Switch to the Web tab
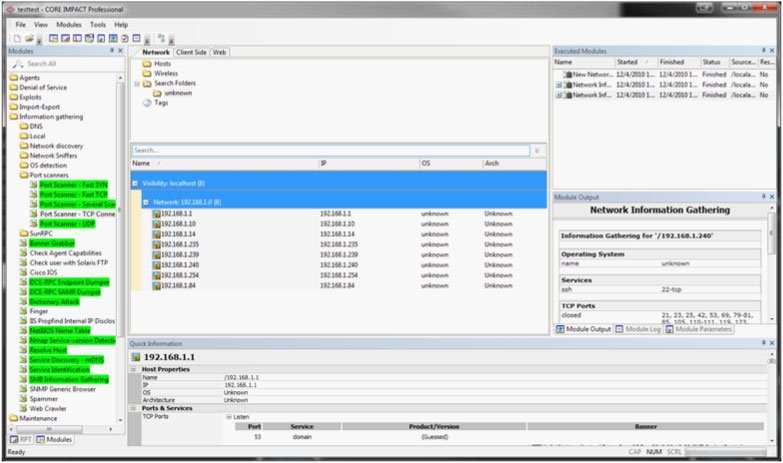This screenshot has width=783, height=463. pos(219,52)
